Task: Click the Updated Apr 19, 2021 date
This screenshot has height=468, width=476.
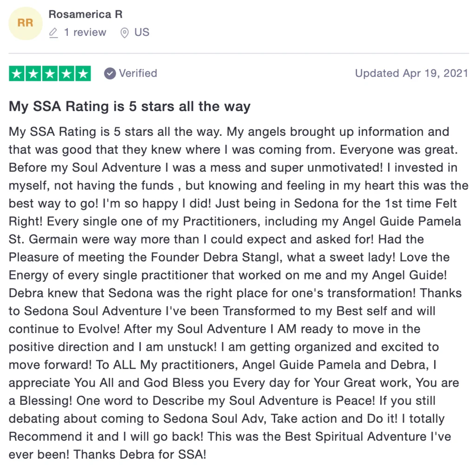Action: pyautogui.click(x=411, y=74)
